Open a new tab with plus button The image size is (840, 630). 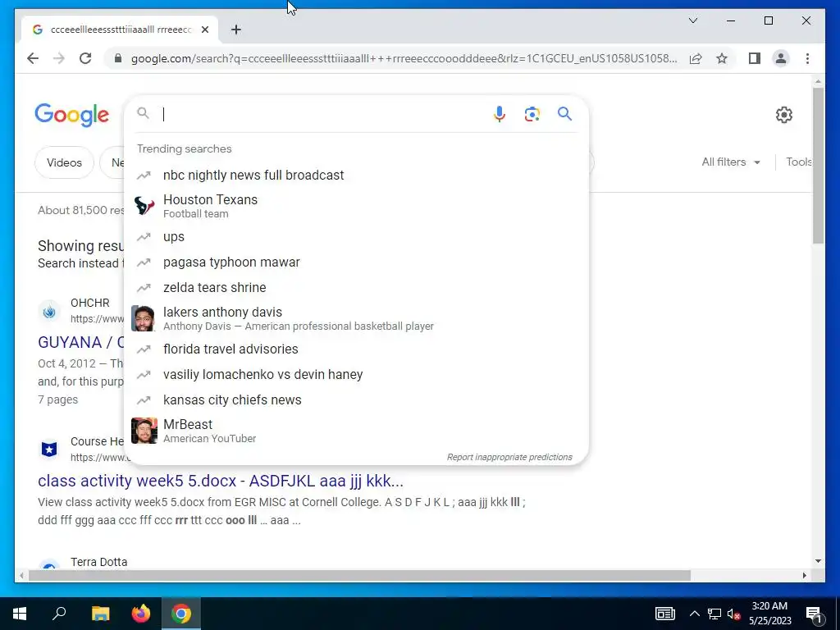[236, 30]
